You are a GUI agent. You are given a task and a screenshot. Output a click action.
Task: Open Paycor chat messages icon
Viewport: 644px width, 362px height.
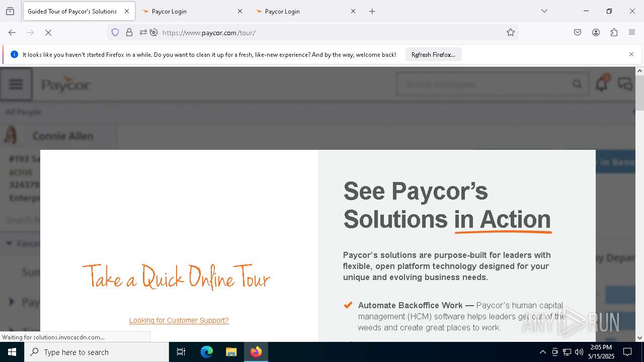point(625,84)
